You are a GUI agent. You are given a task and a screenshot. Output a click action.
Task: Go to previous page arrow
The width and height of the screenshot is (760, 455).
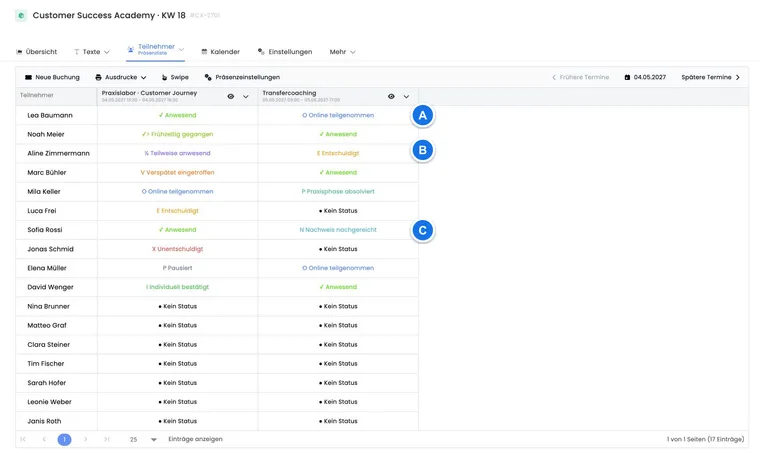pos(44,439)
